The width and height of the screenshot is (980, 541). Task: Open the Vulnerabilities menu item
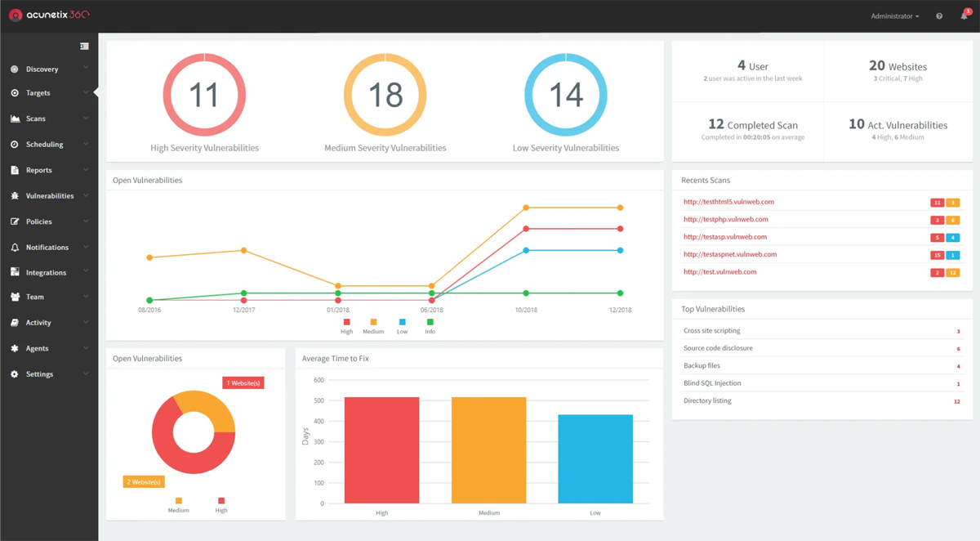point(49,196)
